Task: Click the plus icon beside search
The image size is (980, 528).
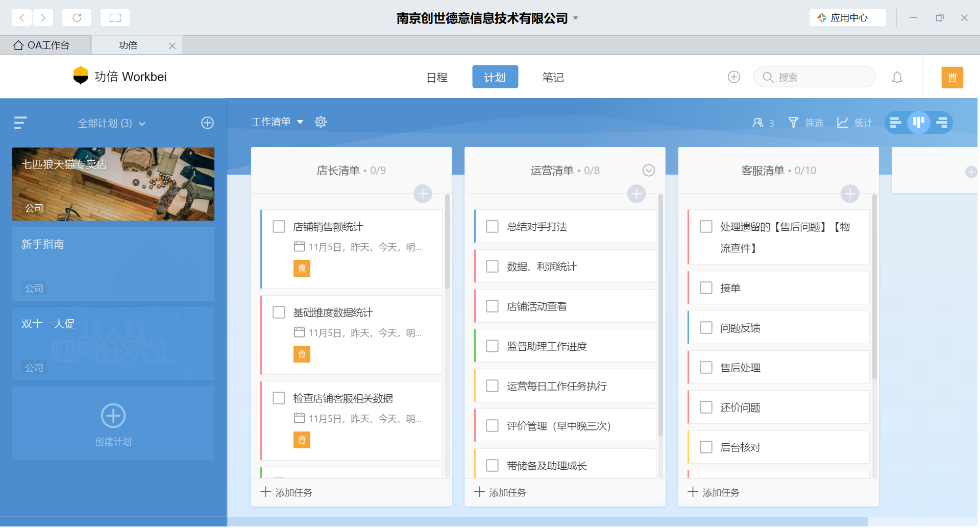Action: click(734, 77)
